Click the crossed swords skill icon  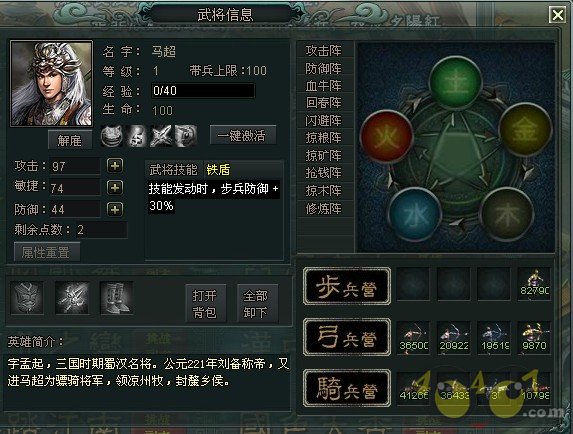pos(161,136)
